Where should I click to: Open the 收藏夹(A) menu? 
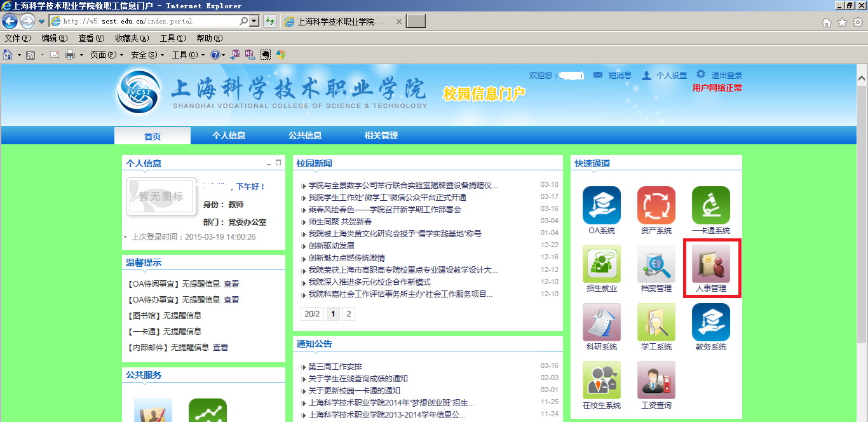click(132, 38)
